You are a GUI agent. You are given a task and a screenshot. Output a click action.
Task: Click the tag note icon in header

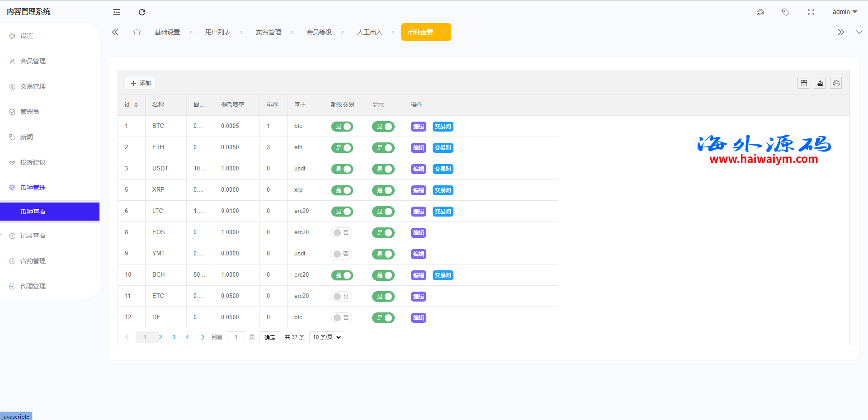(x=786, y=12)
